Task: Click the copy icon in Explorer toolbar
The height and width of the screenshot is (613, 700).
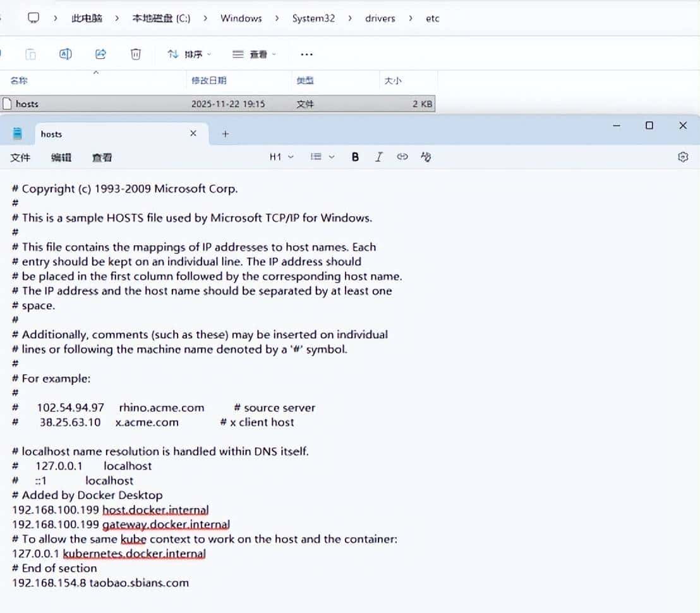Action: [x=31, y=54]
